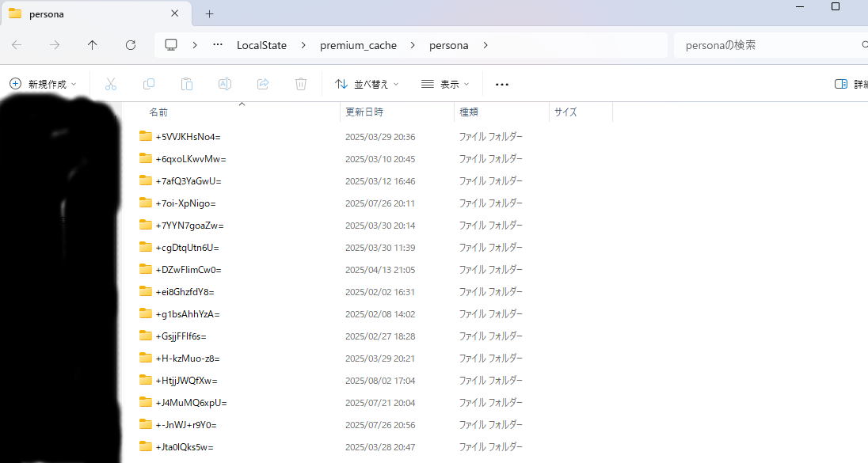Select folder +GsjjFFIf6s=
This screenshot has height=463, width=868.
(x=181, y=336)
